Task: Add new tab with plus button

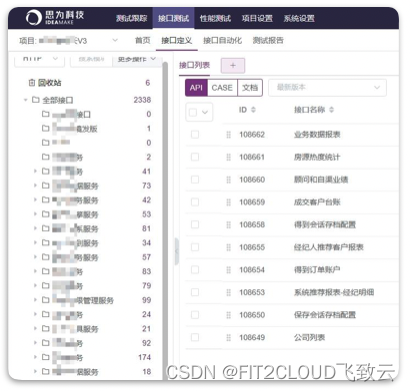Action: tap(233, 65)
